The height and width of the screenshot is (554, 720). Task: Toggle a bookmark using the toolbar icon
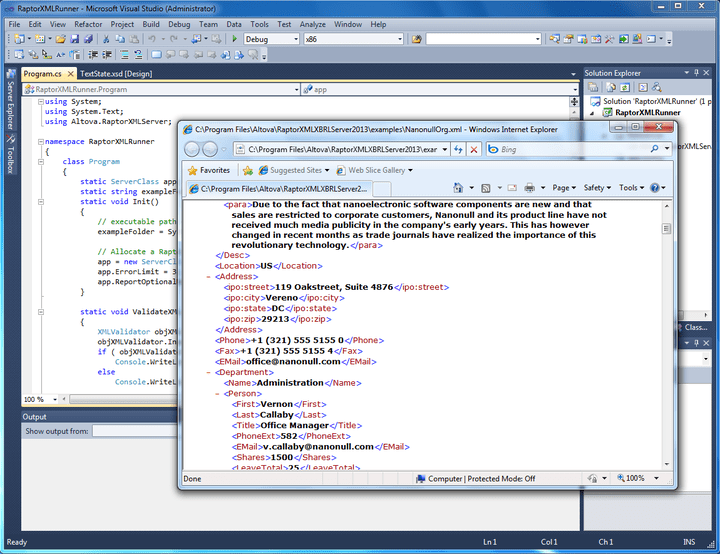(x=157, y=55)
